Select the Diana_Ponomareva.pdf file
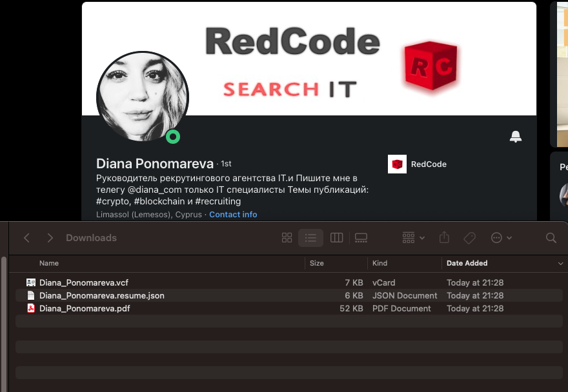This screenshot has height=392, width=568. coord(289,308)
